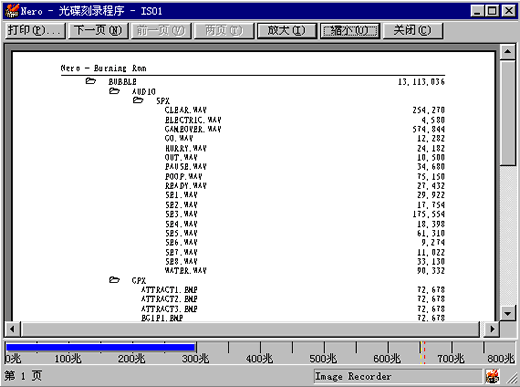Click the SFX folder icon

138,100
